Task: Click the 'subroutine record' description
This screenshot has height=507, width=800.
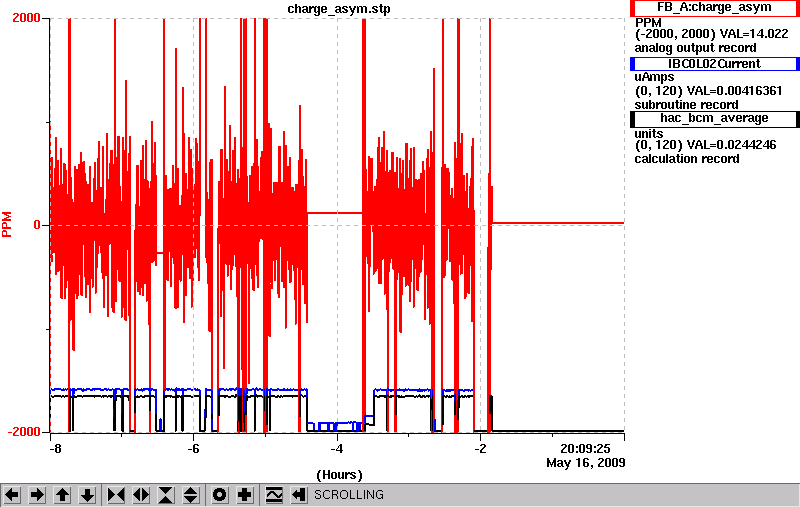Action: click(x=686, y=105)
